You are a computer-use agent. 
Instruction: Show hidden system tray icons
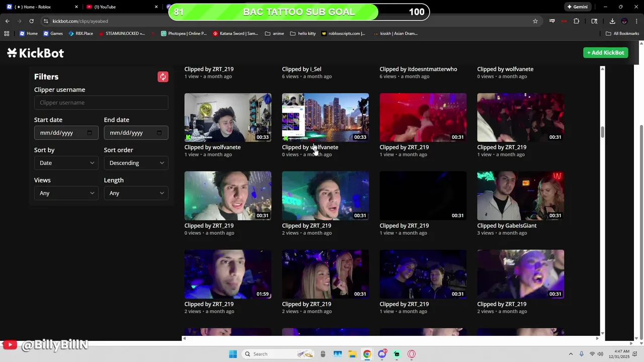pyautogui.click(x=571, y=354)
